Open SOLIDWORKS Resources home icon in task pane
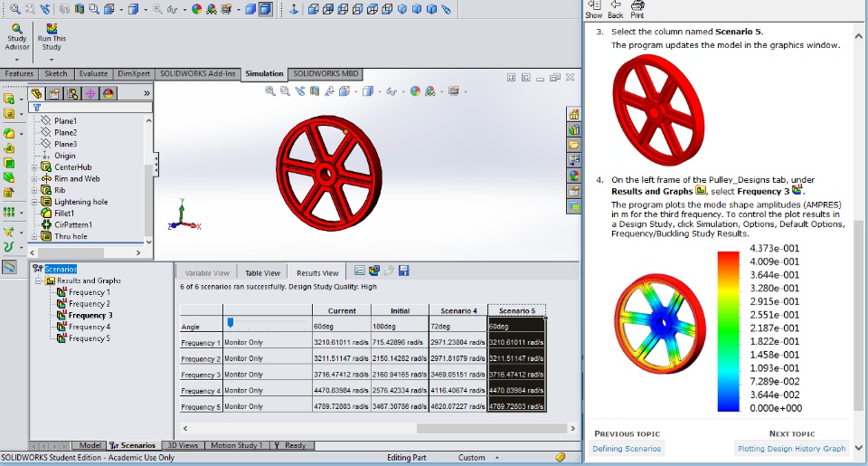The width and height of the screenshot is (868, 466). [x=574, y=114]
